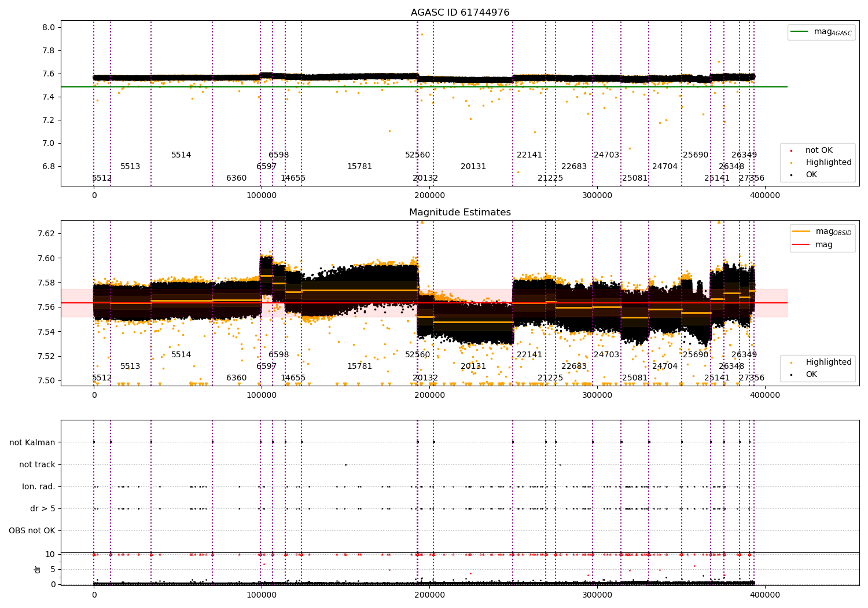Click the y-axis tick "7.52" in middle plot

46,357
